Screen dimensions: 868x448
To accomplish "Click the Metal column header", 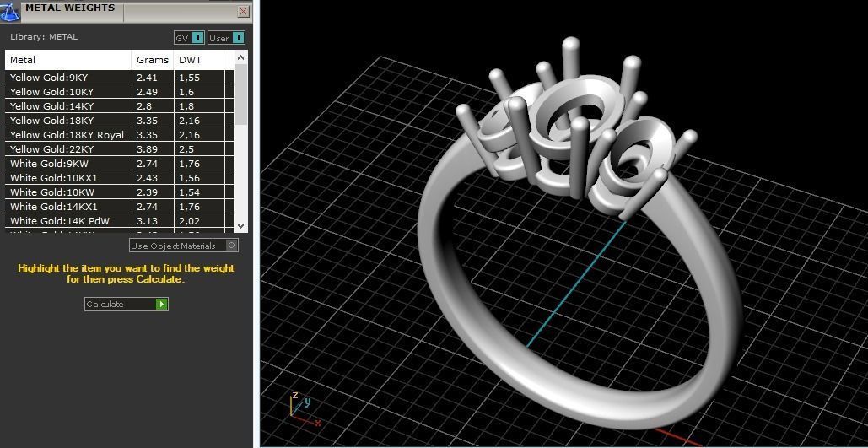I will click(x=68, y=60).
